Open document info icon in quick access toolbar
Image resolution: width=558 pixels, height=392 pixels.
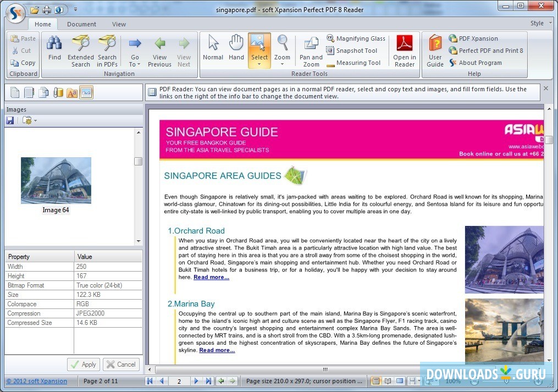point(59,9)
